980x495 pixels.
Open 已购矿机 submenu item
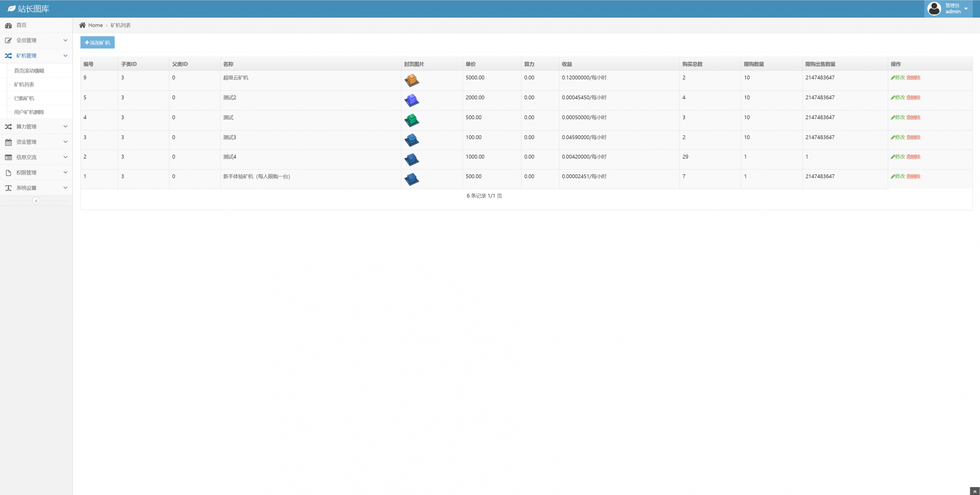(24, 98)
